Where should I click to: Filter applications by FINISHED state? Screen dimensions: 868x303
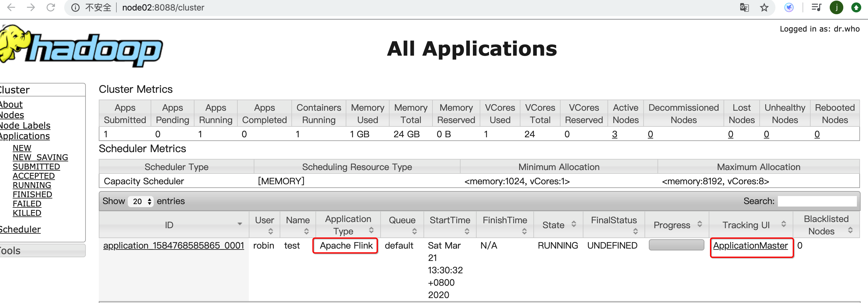[32, 195]
